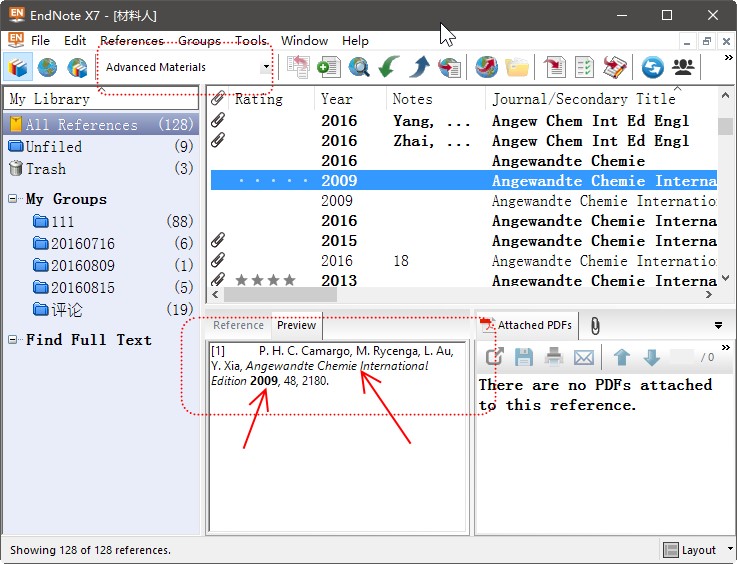737x564 pixels.
Task: Click Share Library people icon
Action: point(683,68)
